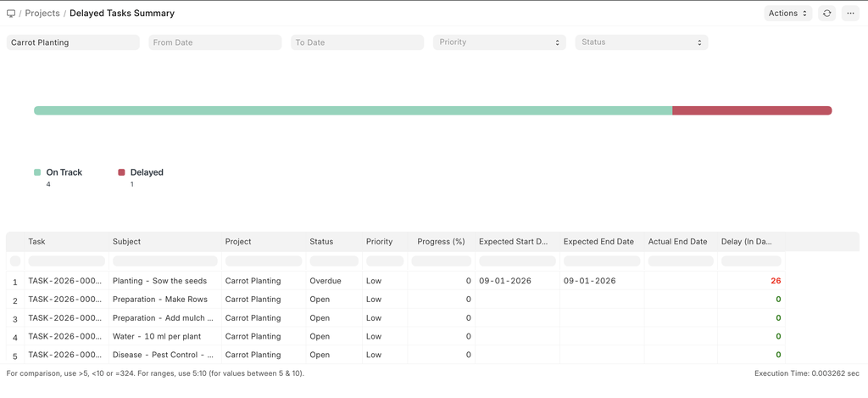Image resolution: width=868 pixels, height=398 pixels.
Task: Click the Subject column filter box
Action: pos(165,261)
